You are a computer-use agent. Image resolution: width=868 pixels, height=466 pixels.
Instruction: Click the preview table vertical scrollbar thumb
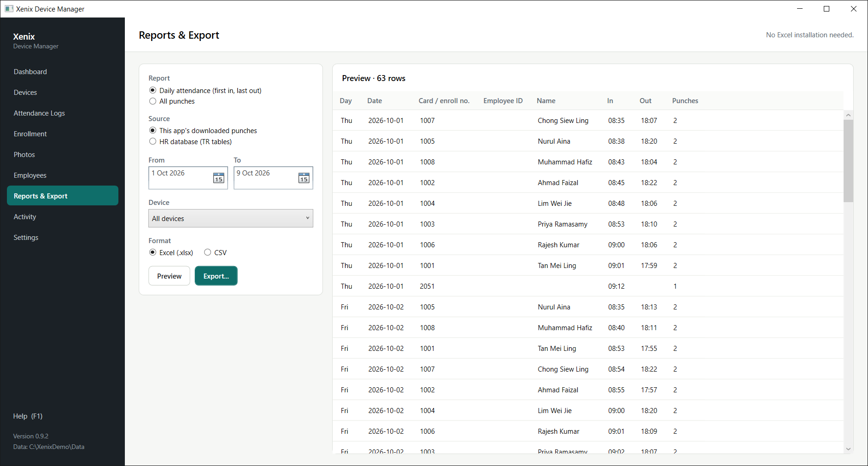[848, 161]
